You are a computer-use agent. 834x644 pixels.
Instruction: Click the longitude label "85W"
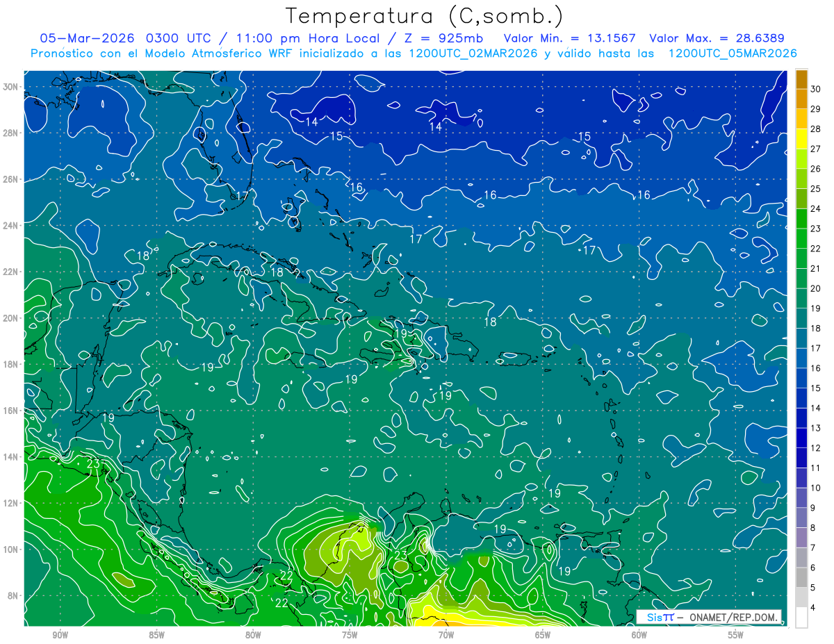pos(156,635)
